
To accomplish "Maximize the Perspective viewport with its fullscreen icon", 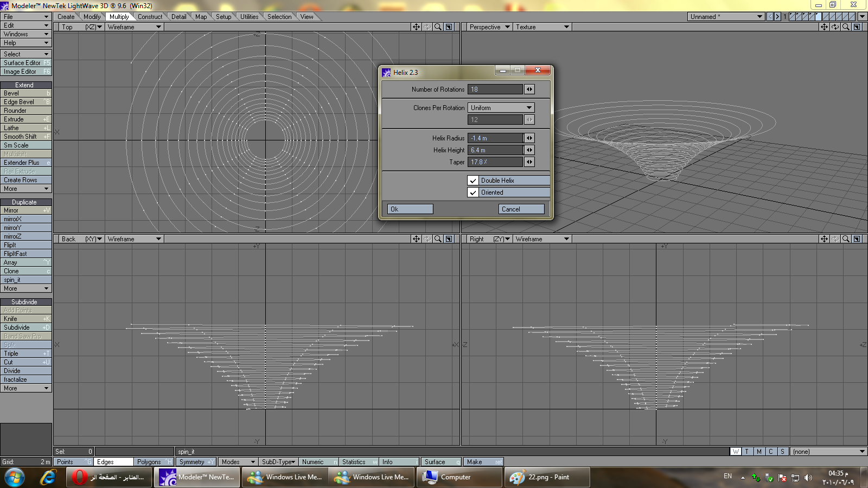I will (857, 27).
